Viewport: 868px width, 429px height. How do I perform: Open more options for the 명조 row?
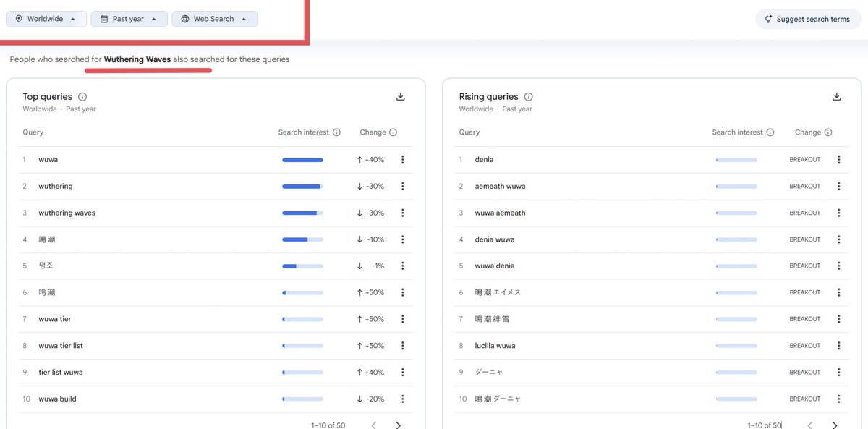pyautogui.click(x=403, y=266)
